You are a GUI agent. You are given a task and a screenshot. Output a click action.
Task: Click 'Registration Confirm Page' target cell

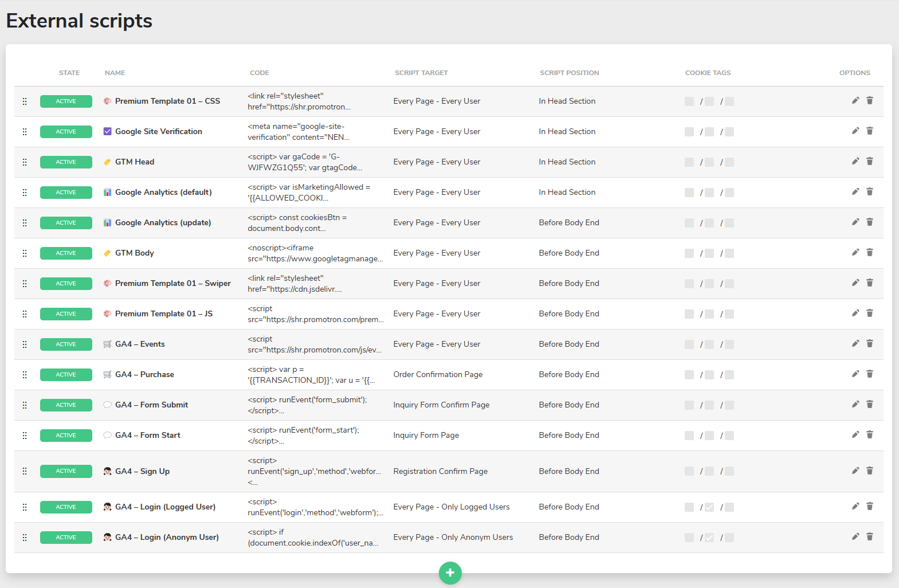point(441,471)
